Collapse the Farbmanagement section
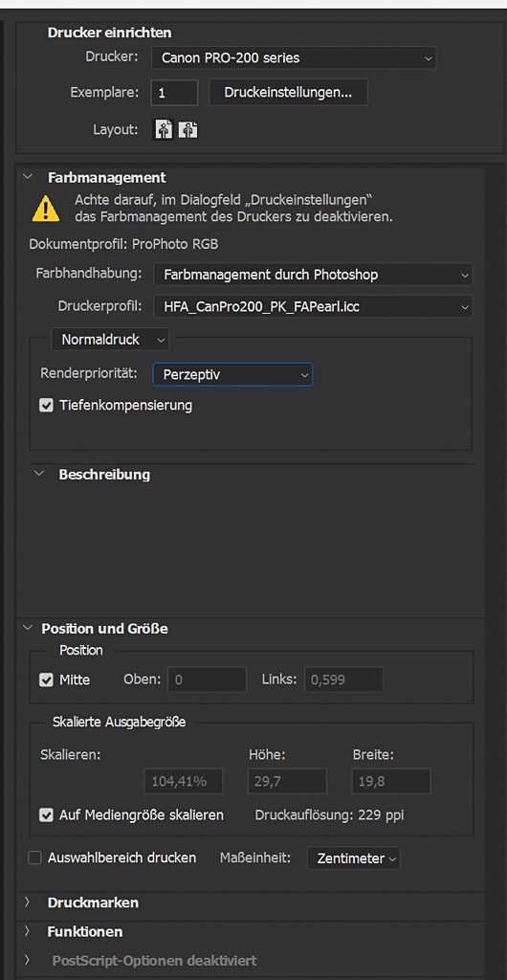 pyautogui.click(x=28, y=177)
